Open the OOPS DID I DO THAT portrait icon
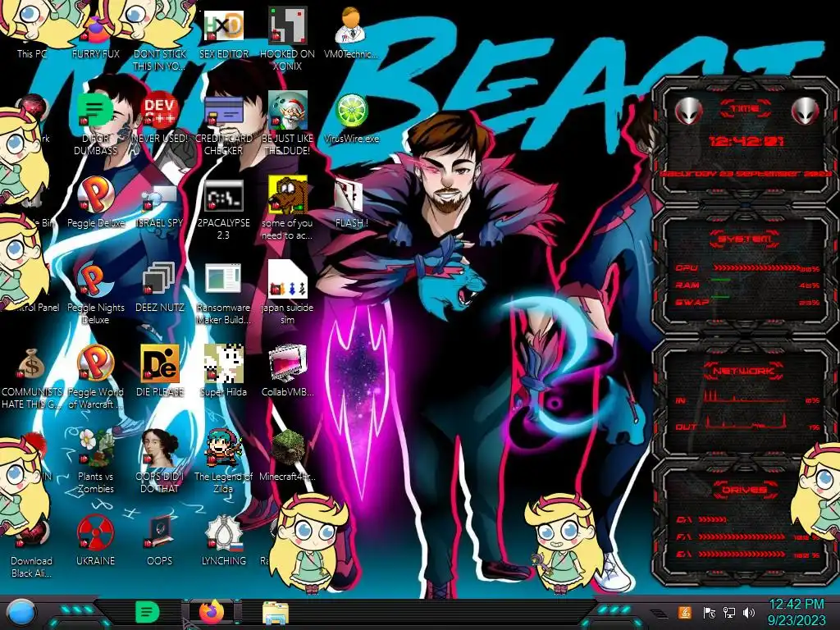This screenshot has width=840, height=630. pyautogui.click(x=160, y=462)
